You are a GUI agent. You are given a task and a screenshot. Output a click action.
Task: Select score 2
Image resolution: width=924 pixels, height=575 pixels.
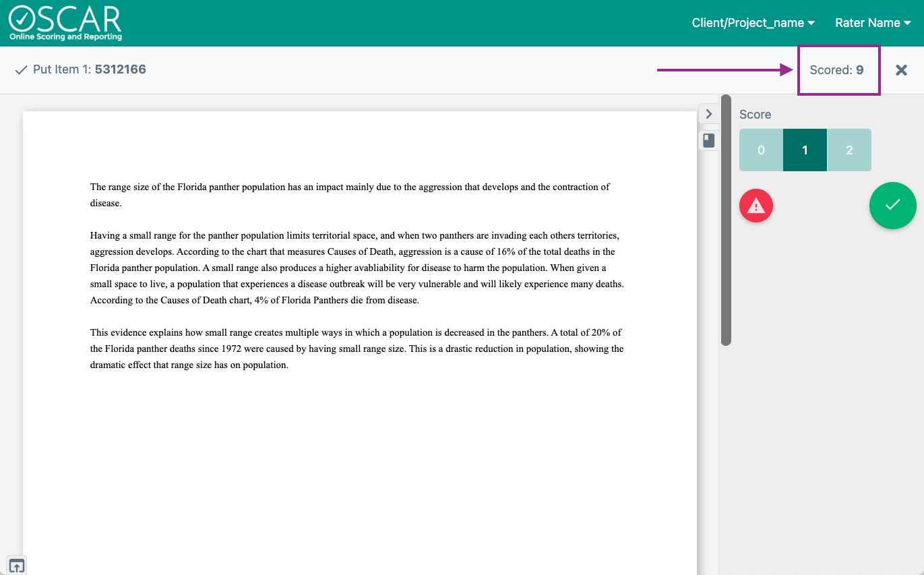point(849,150)
